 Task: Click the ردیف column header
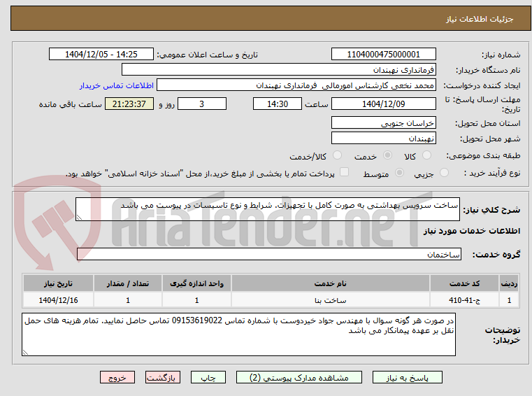pyautogui.click(x=509, y=283)
